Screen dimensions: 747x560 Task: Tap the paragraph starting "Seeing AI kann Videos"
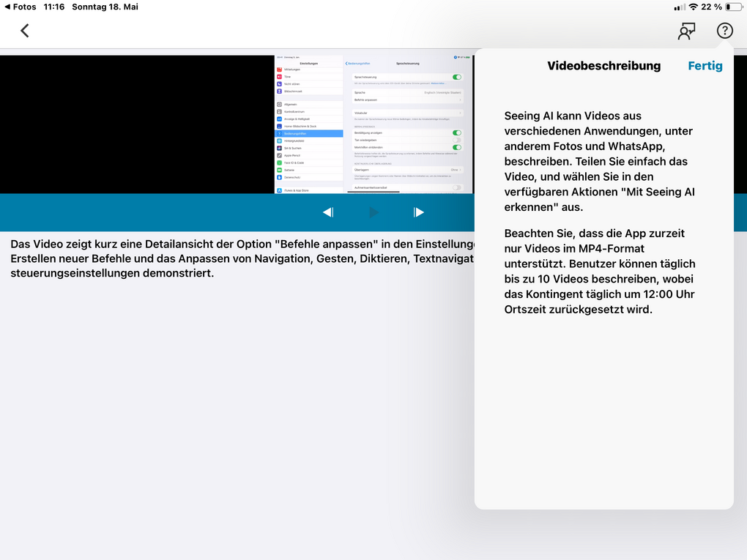pyautogui.click(x=599, y=162)
